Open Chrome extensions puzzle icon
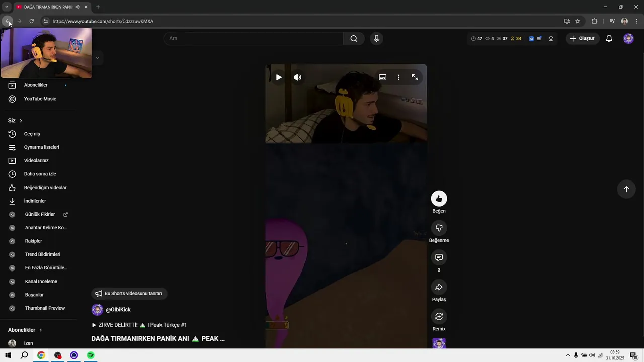644x362 pixels. tap(594, 21)
